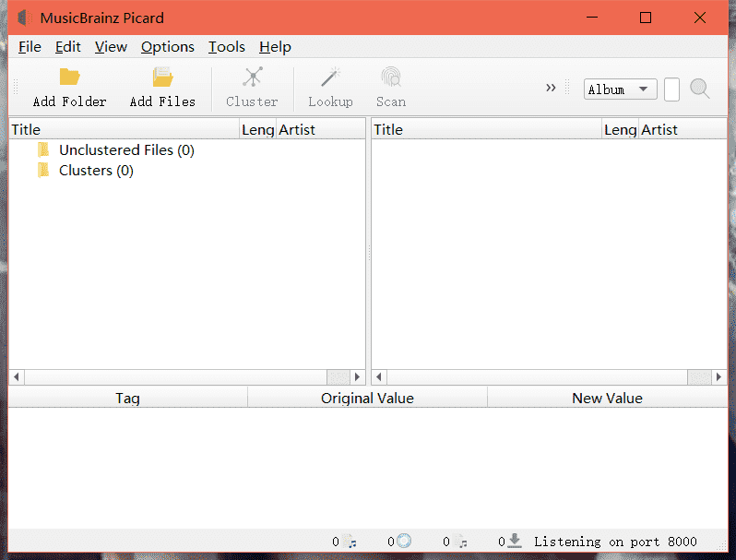Sort left pane by Title column

[125, 129]
